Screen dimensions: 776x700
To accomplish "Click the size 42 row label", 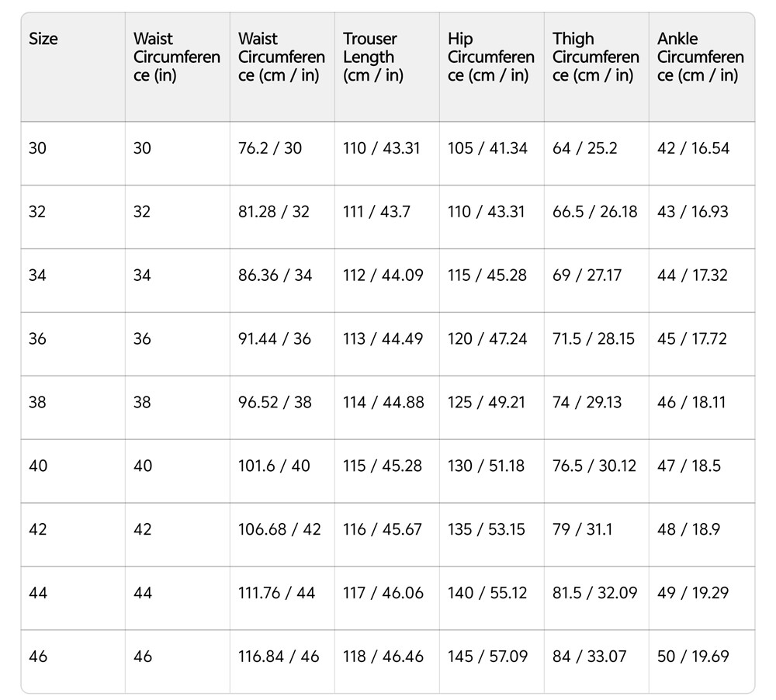I will coord(38,529).
